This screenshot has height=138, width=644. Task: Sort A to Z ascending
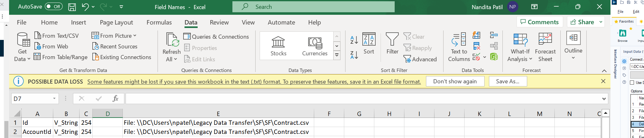coord(354,40)
